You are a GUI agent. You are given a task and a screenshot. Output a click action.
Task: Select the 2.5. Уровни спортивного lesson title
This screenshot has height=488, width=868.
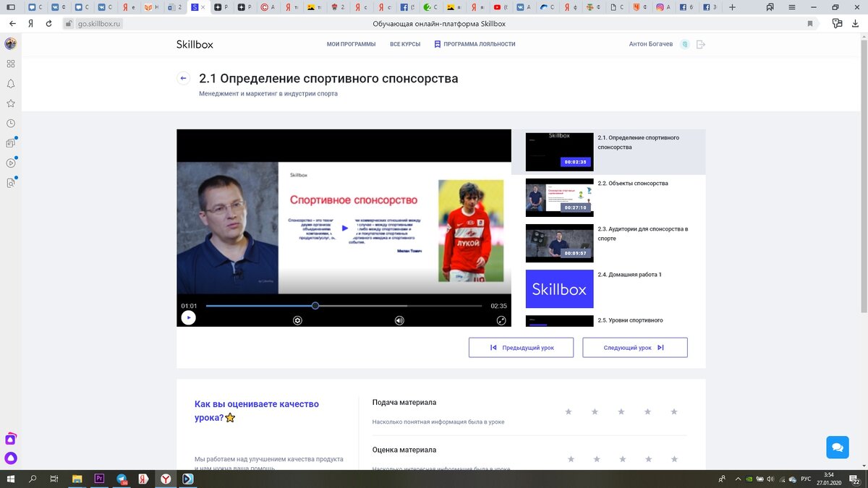click(x=630, y=320)
